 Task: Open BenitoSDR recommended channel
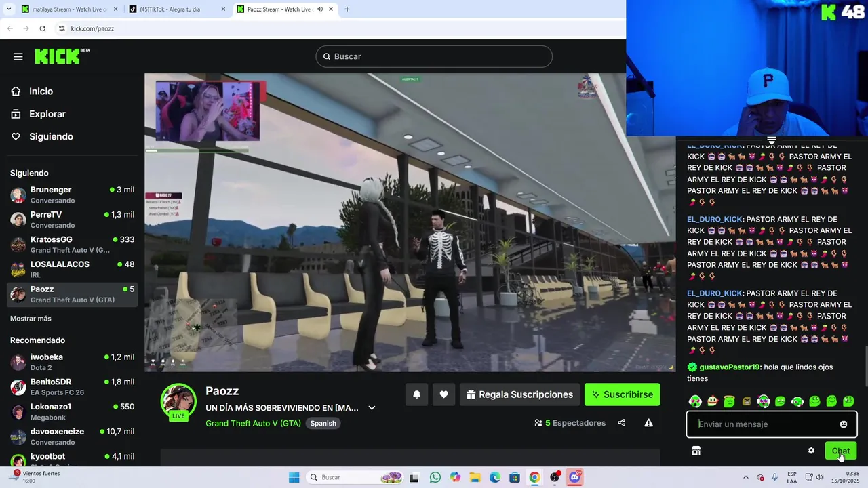pos(73,387)
